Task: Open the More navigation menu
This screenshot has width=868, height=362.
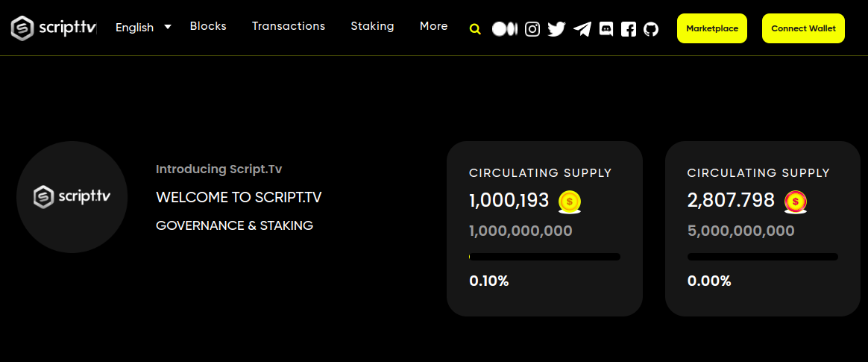Action: click(x=433, y=26)
